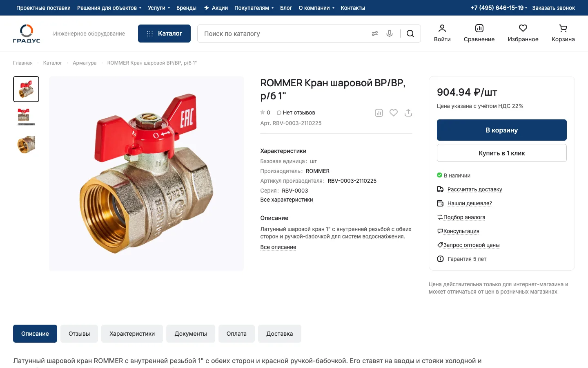
Task: Click Заказать звонок link
Action: [x=553, y=8]
